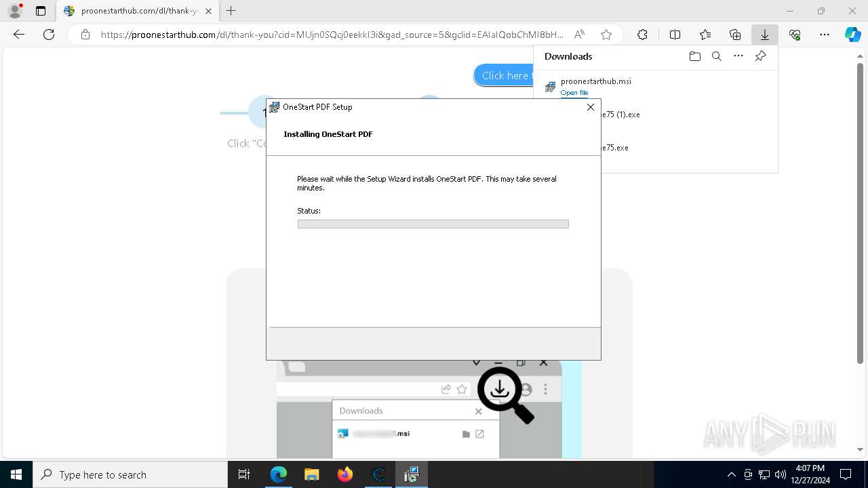
Task: Toggle the Downloads toolbar button
Action: tap(765, 35)
